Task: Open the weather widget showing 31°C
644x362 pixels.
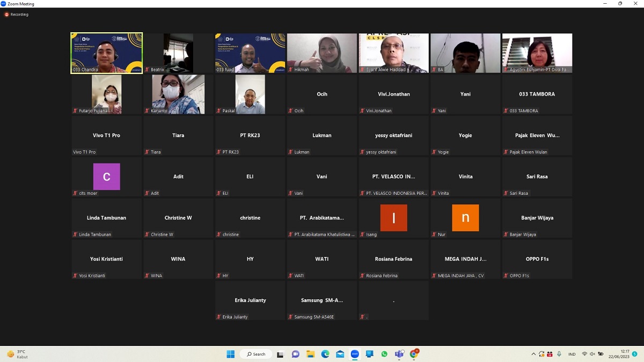Action: pyautogui.click(x=16, y=354)
